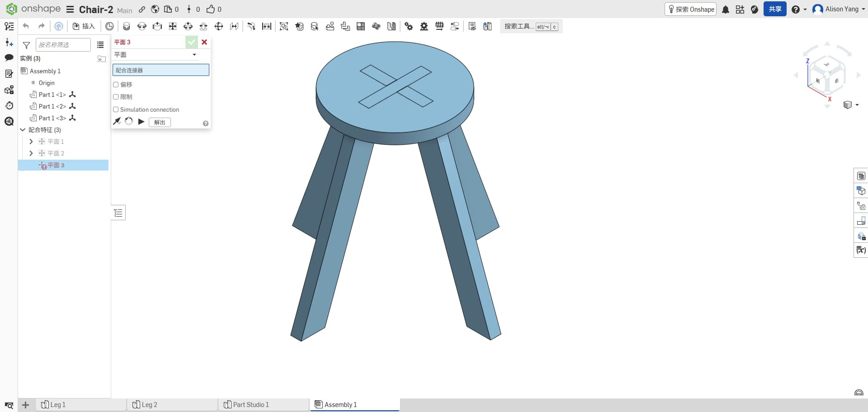Screen dimensions: 868x412
Task: Confirm the 平面 3 dialog with the green check
Action: [x=192, y=42]
